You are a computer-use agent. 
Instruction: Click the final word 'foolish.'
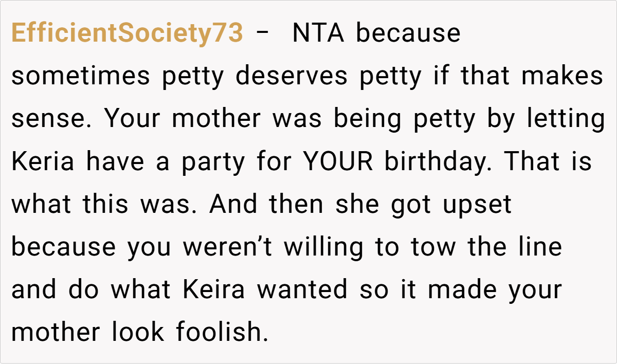click(x=222, y=333)
